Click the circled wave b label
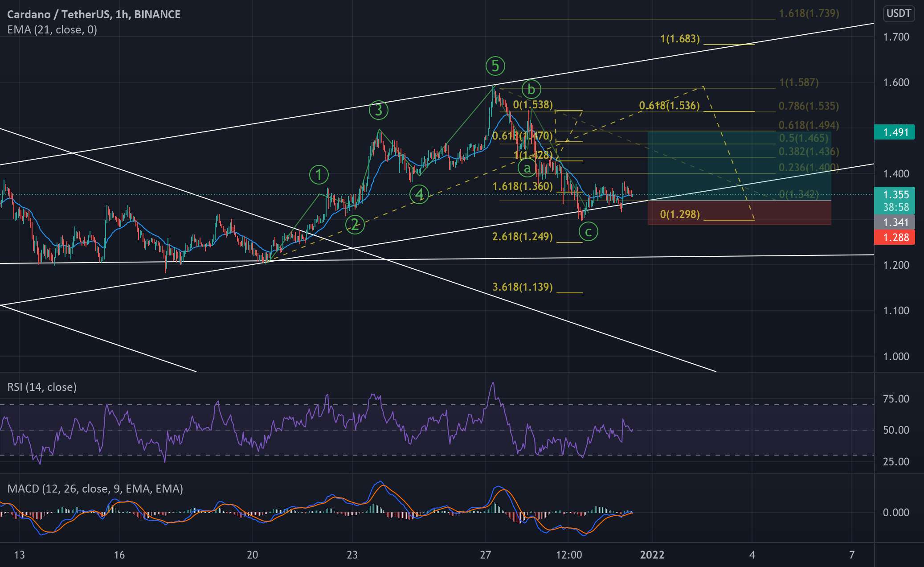The width and height of the screenshot is (924, 567). [x=531, y=90]
